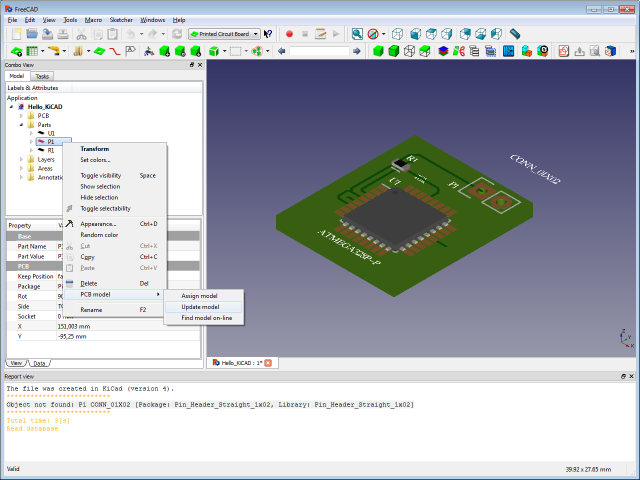This screenshot has height=480, width=640.
Task: Close the Combo View panel
Action: tap(200, 65)
